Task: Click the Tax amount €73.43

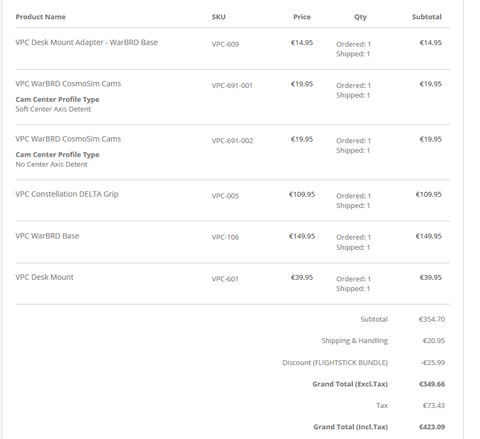Action: point(434,406)
